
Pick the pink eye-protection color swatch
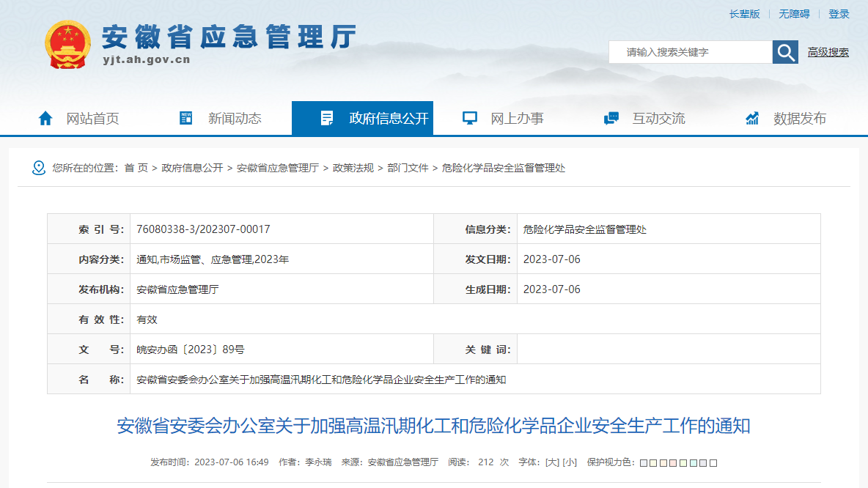click(674, 463)
